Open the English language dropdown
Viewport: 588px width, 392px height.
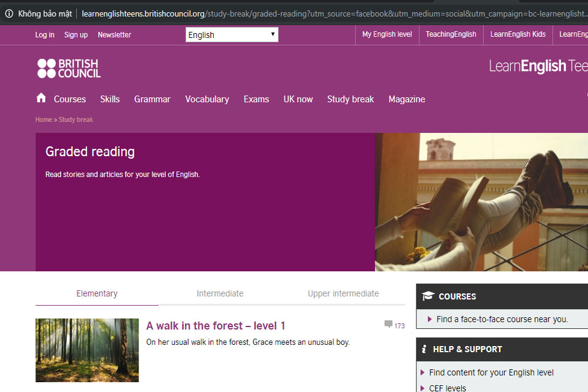(232, 34)
